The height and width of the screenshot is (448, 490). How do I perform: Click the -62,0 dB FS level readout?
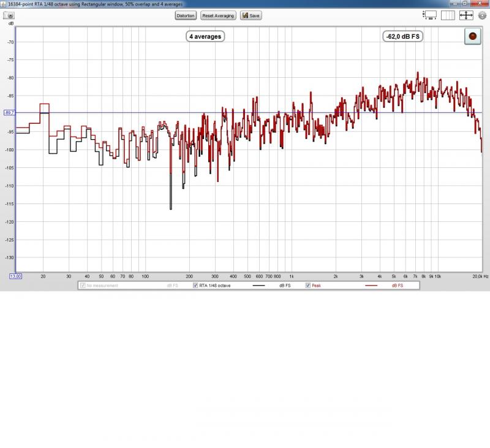pyautogui.click(x=403, y=37)
